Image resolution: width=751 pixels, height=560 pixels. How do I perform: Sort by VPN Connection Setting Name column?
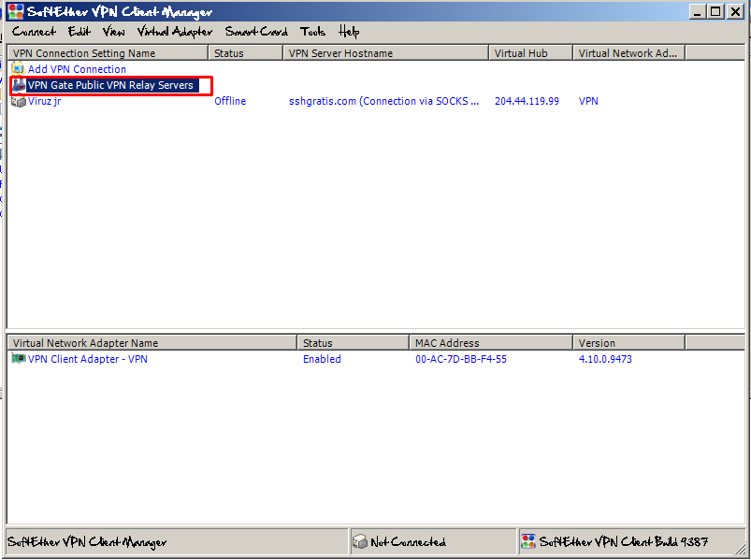pos(108,53)
